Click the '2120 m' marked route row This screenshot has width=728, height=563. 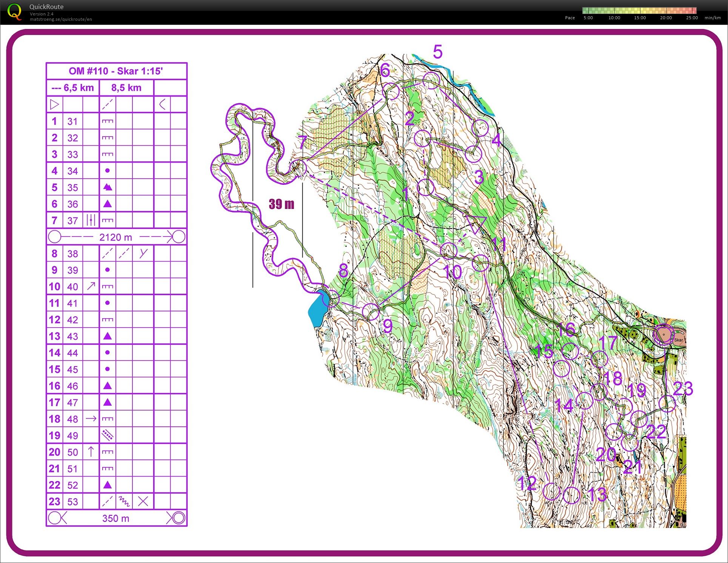(x=116, y=237)
